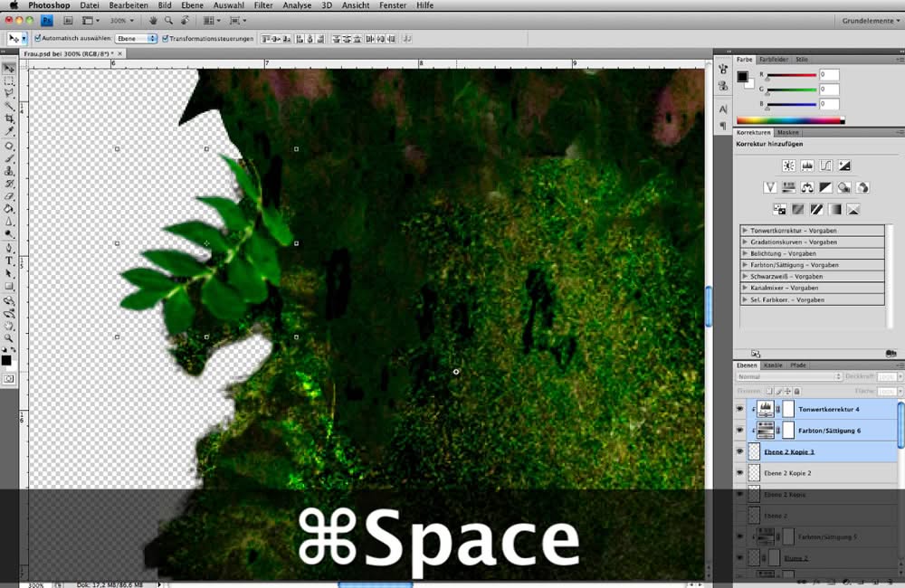Screen dimensions: 905x588
Task: Open the Datei menu
Action: pyautogui.click(x=90, y=5)
